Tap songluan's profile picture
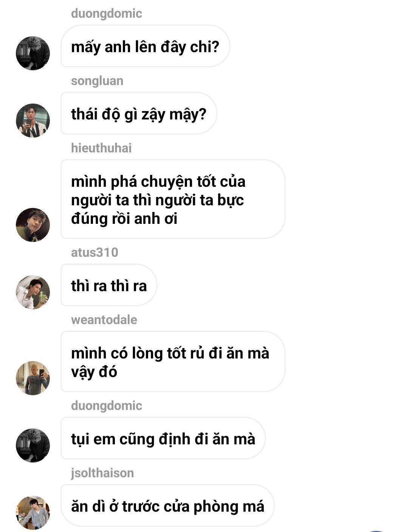408x532 pixels. (33, 120)
